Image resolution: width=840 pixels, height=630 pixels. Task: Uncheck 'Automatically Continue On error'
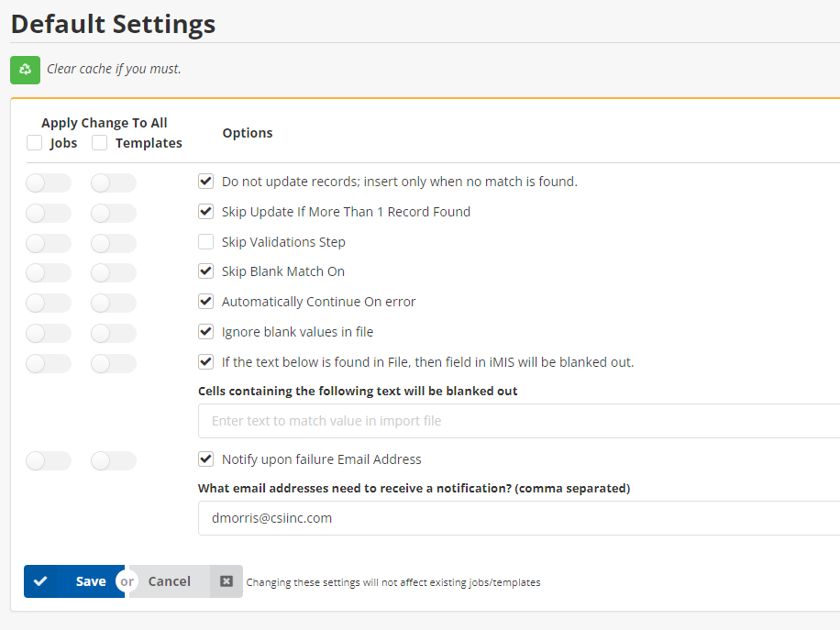(x=205, y=301)
